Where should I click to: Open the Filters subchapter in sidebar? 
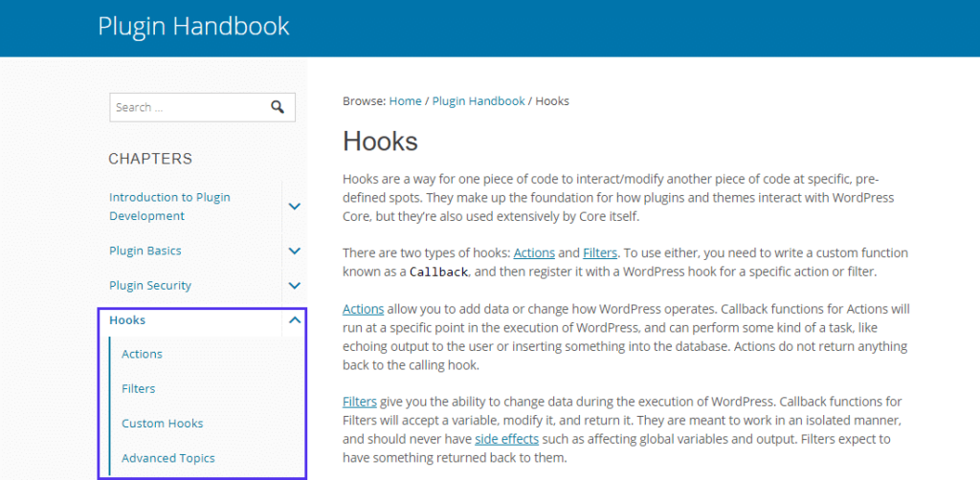coord(138,388)
